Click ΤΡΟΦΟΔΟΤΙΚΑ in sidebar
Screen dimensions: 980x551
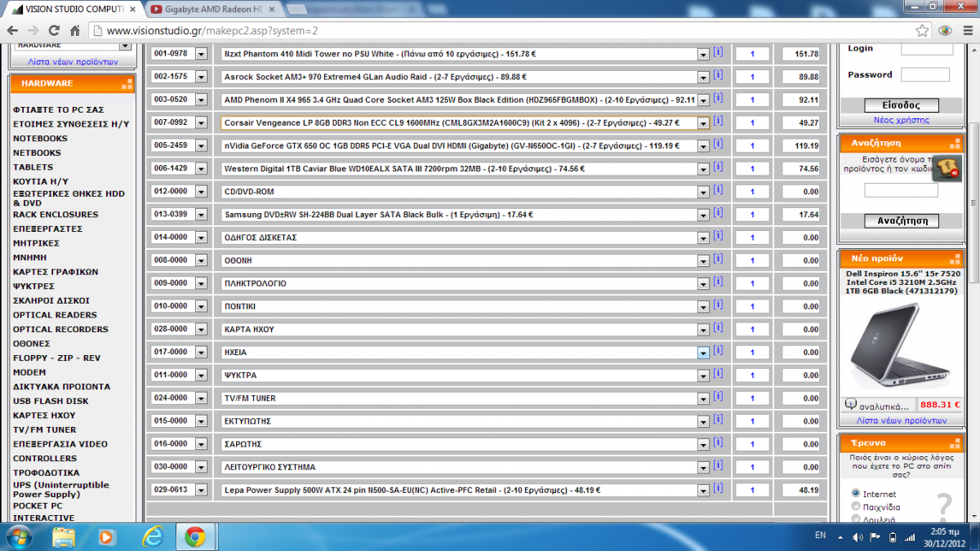point(46,473)
